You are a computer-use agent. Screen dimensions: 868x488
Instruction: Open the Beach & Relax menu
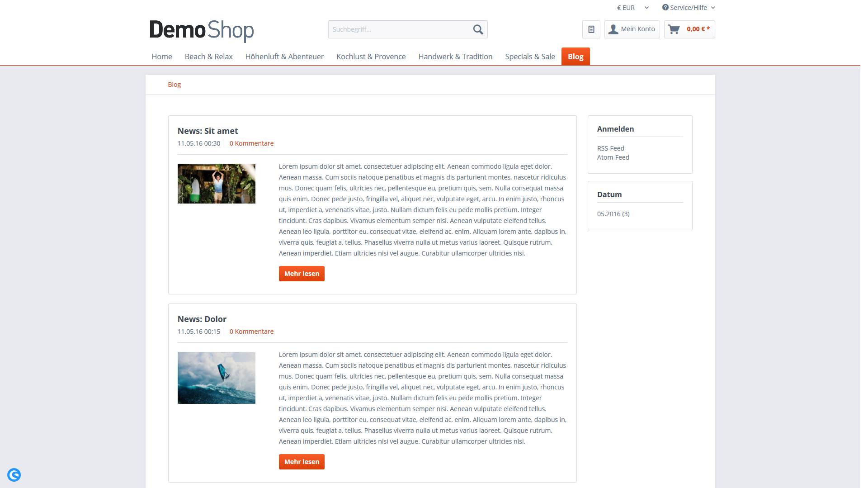click(208, 57)
